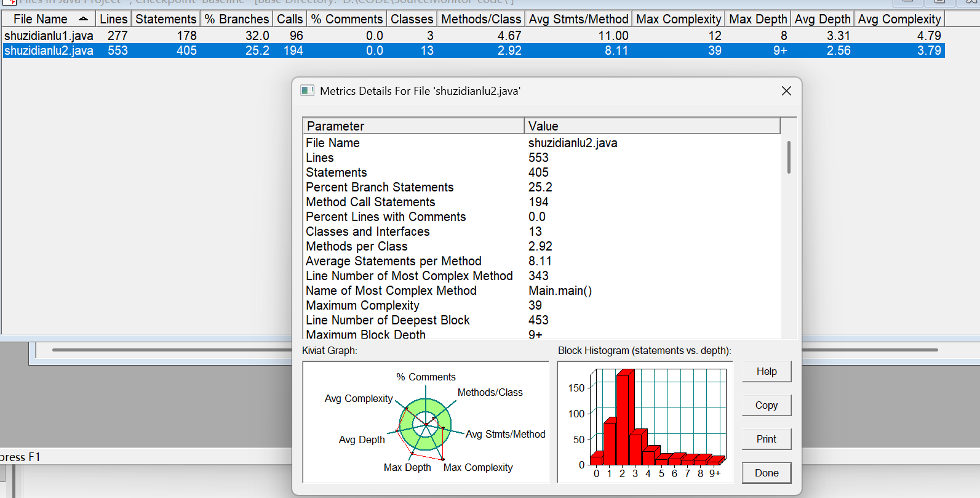Close the Metrics Details dialog

click(x=786, y=91)
